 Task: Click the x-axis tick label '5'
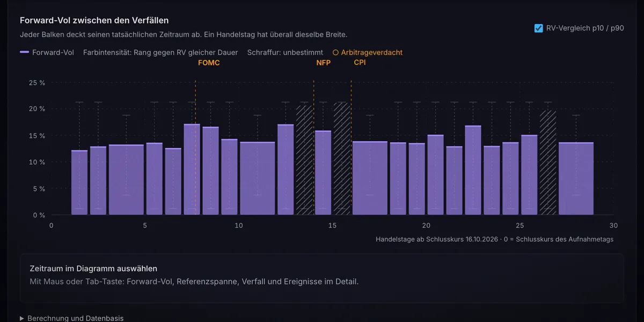(x=145, y=225)
